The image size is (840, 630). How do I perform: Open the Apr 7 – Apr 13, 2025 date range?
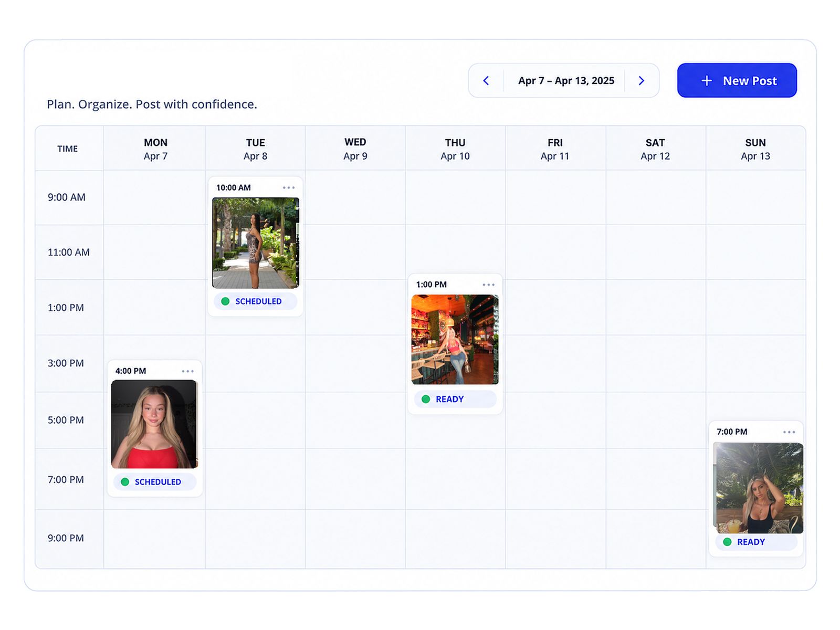click(x=566, y=81)
